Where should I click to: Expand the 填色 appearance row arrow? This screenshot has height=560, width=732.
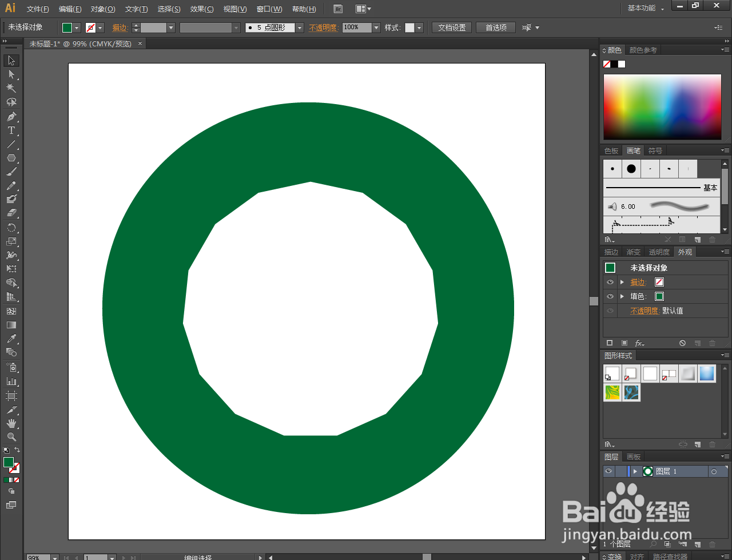point(622,296)
